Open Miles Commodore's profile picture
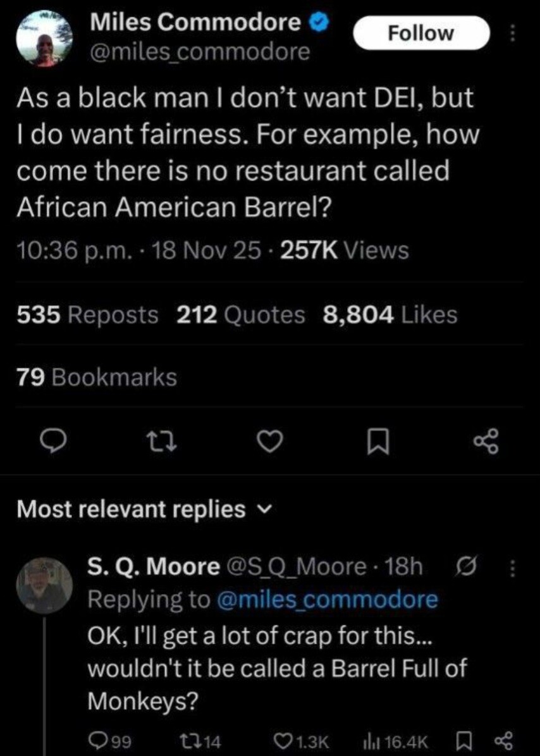The image size is (540, 756). point(42,39)
